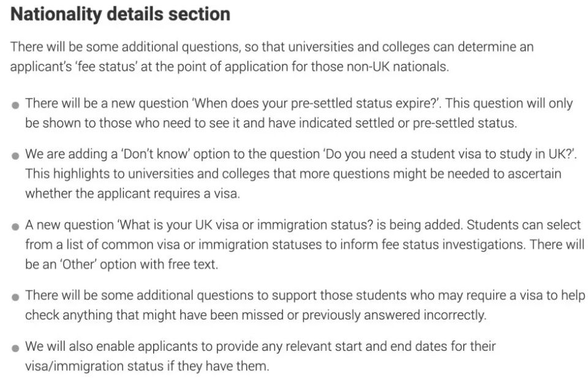588x379 pixels.
Task: Click the last bullet beside 'We will also enable'
Action: 15,348
